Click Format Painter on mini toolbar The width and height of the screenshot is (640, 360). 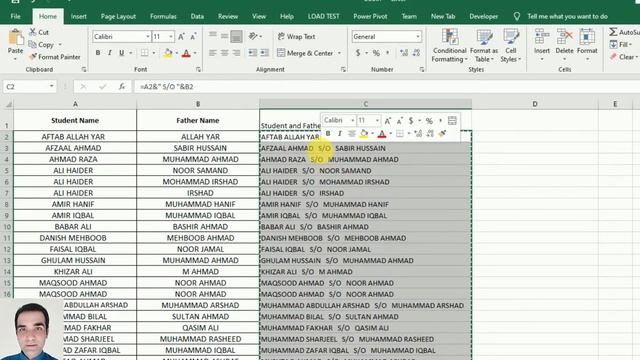tap(442, 133)
